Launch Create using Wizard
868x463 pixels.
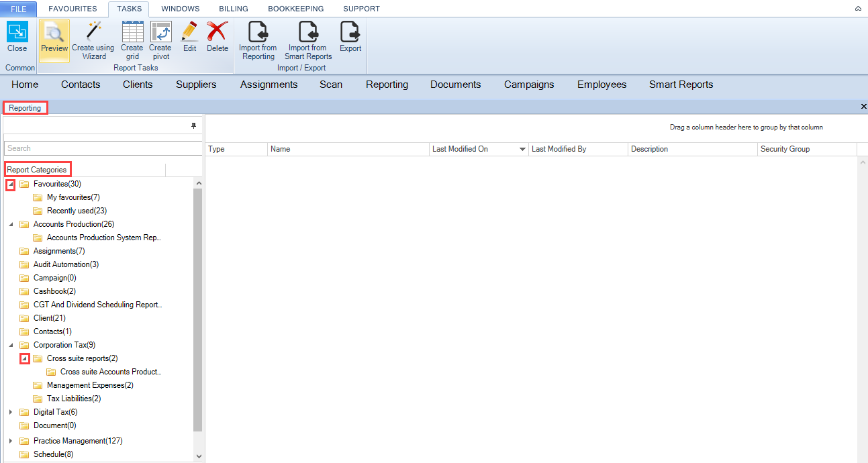point(93,40)
